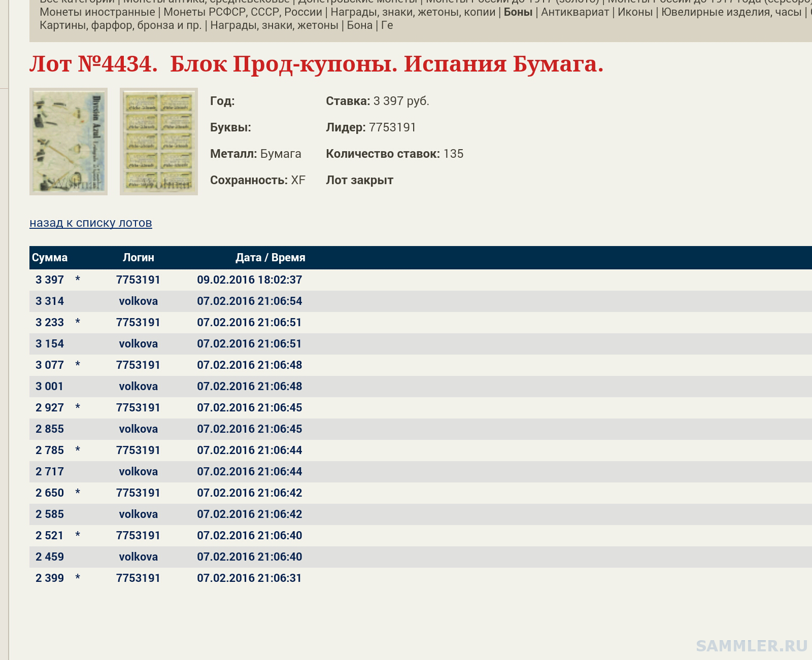The height and width of the screenshot is (660, 812).
Task: Open 'Монеты иностранные' category
Action: tap(97, 12)
